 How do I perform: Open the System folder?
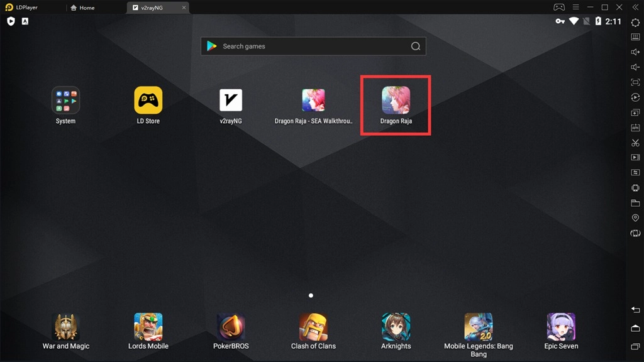(65, 101)
